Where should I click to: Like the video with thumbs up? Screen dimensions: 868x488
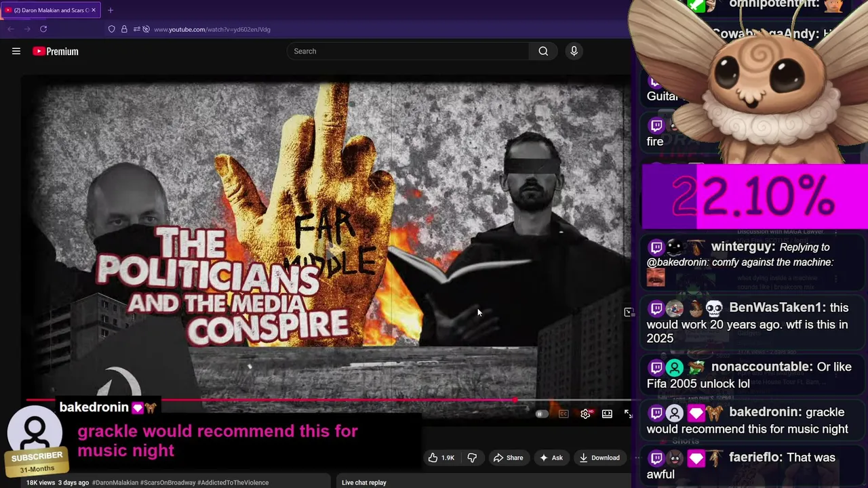pos(441,457)
